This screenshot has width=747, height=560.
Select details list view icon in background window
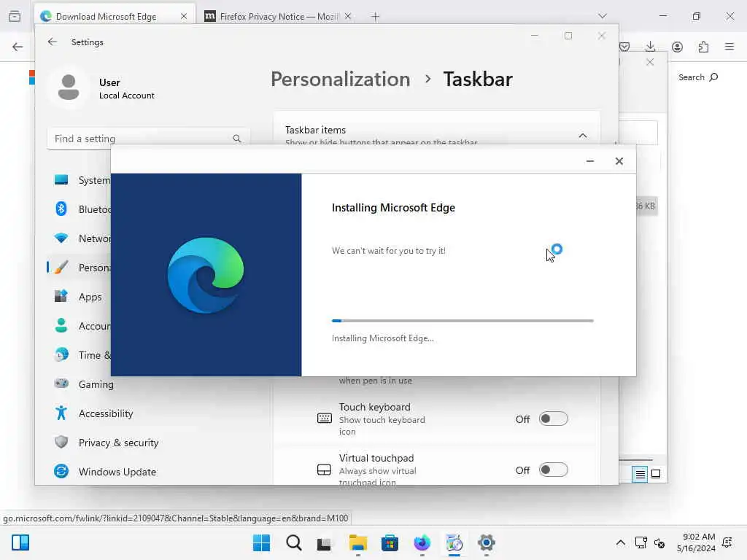tap(640, 474)
